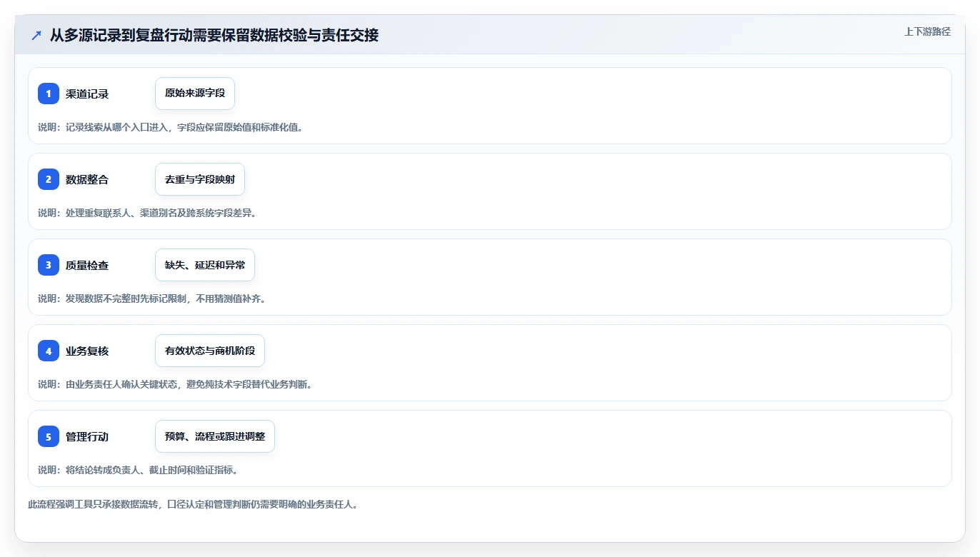Screen dimensions: 980x557
Task: Select the 去重与字段映射 tag
Action: click(x=200, y=179)
